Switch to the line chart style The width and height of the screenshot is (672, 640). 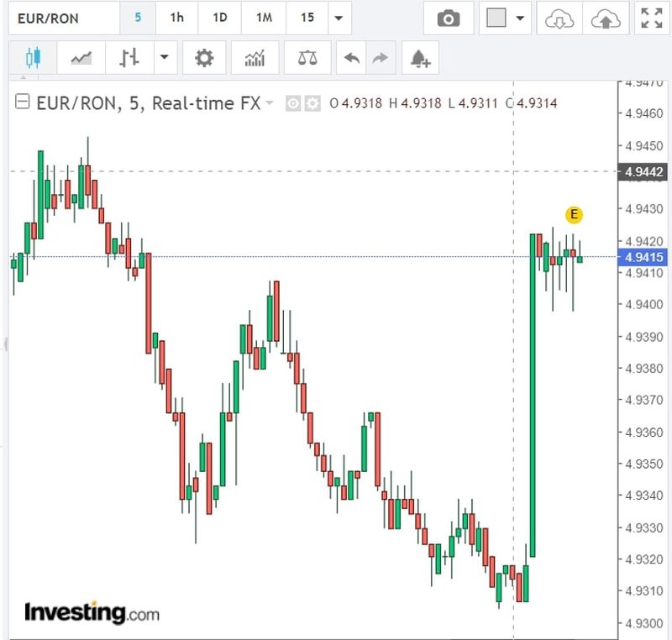tap(81, 58)
